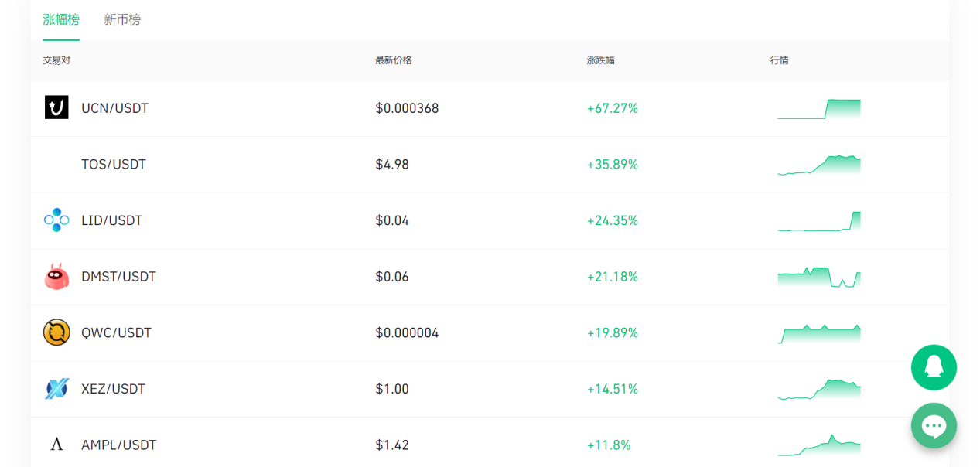
Task: Click the QWC/USDT trend chart
Action: [x=819, y=333]
